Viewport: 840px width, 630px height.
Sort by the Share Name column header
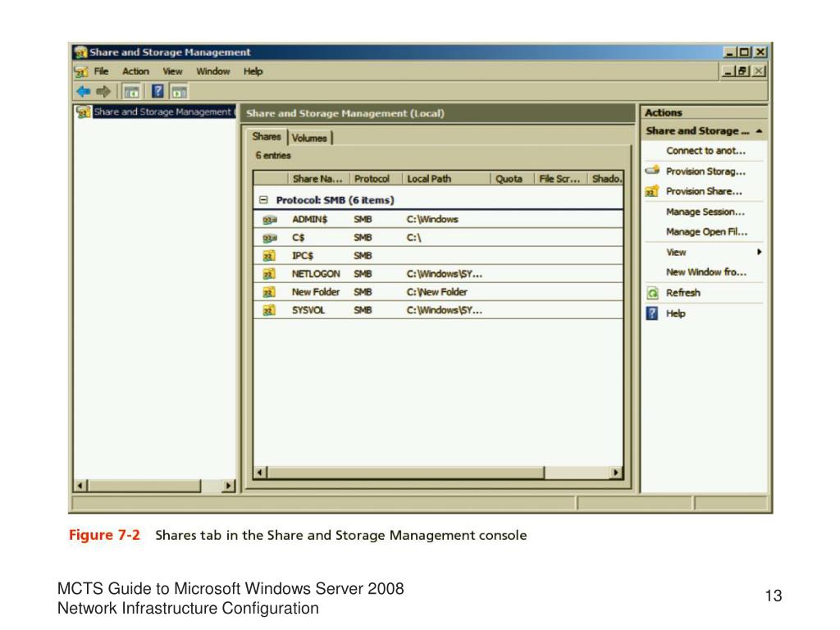tap(318, 179)
